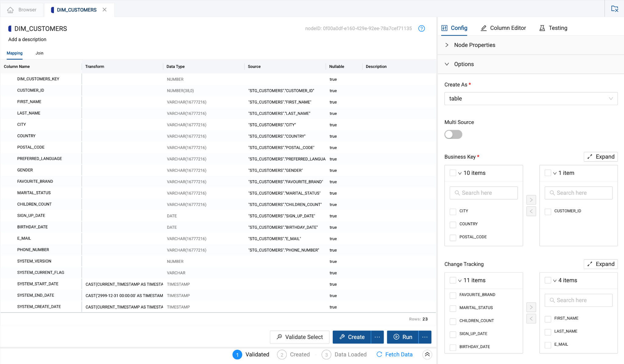
Task: Open the 11 items selection dropdown arrow
Action: (460, 281)
